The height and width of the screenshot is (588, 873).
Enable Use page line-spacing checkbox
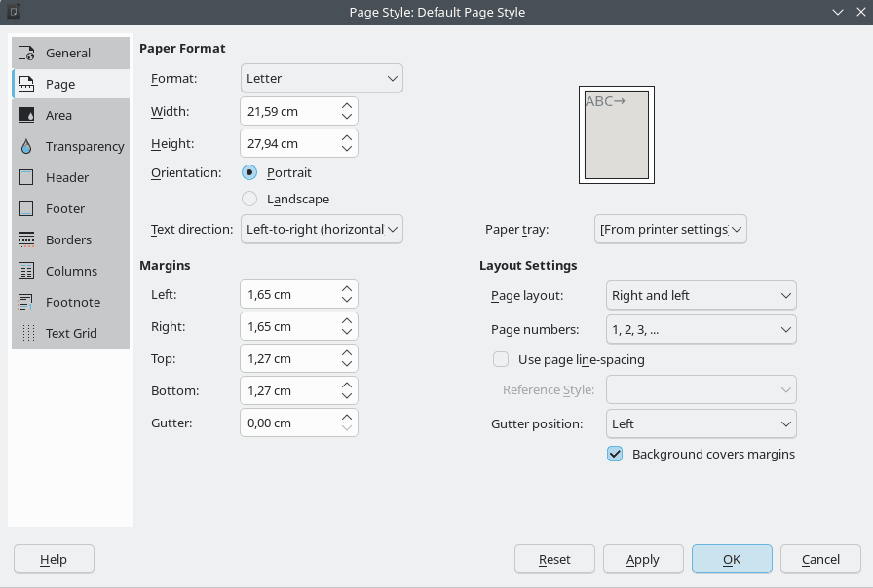click(501, 359)
